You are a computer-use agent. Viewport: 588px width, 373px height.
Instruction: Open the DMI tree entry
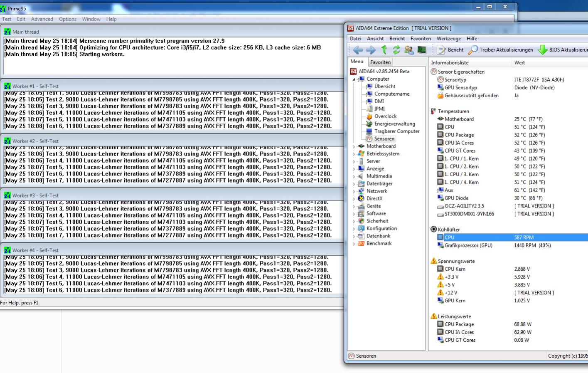379,101
